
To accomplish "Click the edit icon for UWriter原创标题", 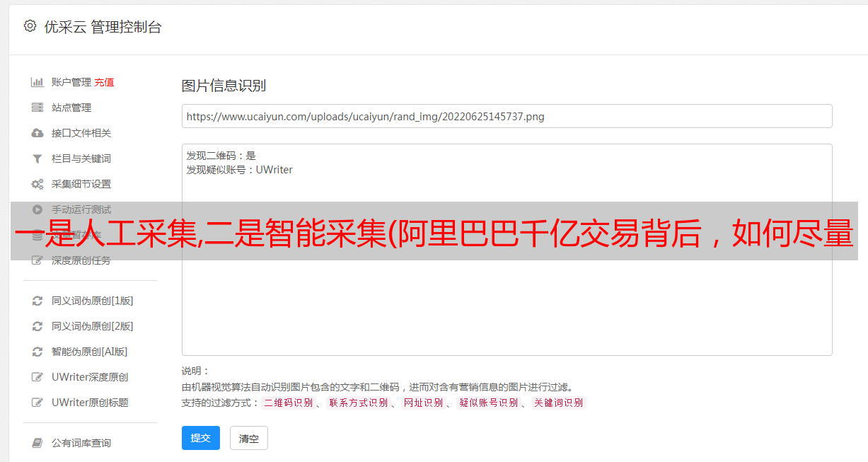I will coord(37,403).
